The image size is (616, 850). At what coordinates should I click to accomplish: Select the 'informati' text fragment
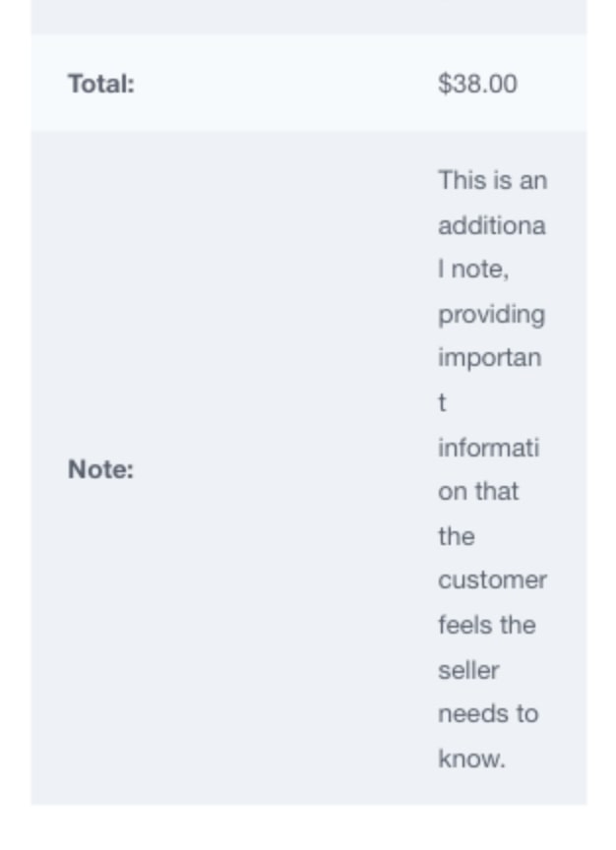[x=488, y=448]
